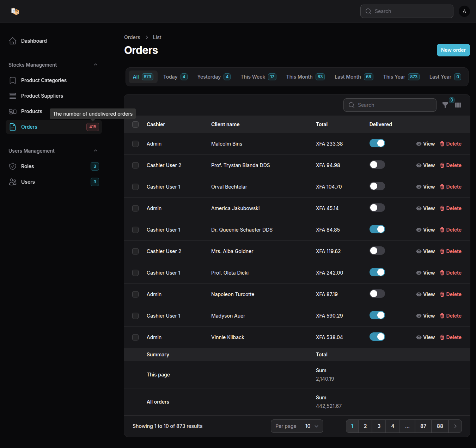Toggle Delivered switch for Malcolm Bins

click(377, 143)
